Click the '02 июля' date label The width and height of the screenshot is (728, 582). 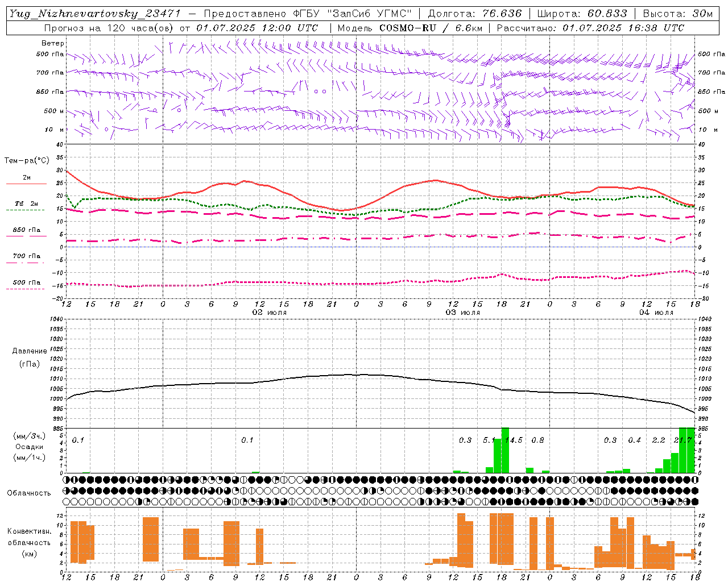pyautogui.click(x=270, y=313)
